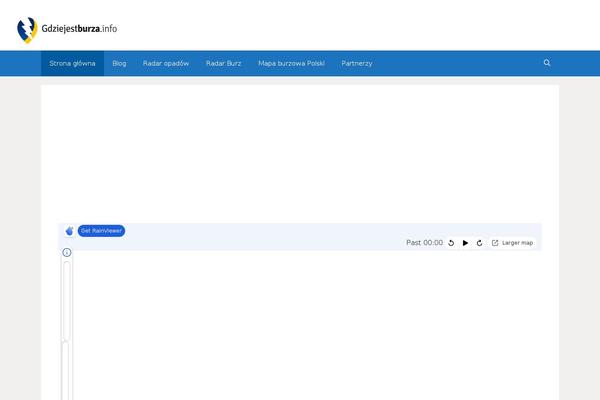Go to Radar opadów page
The image size is (600, 400).
click(166, 64)
